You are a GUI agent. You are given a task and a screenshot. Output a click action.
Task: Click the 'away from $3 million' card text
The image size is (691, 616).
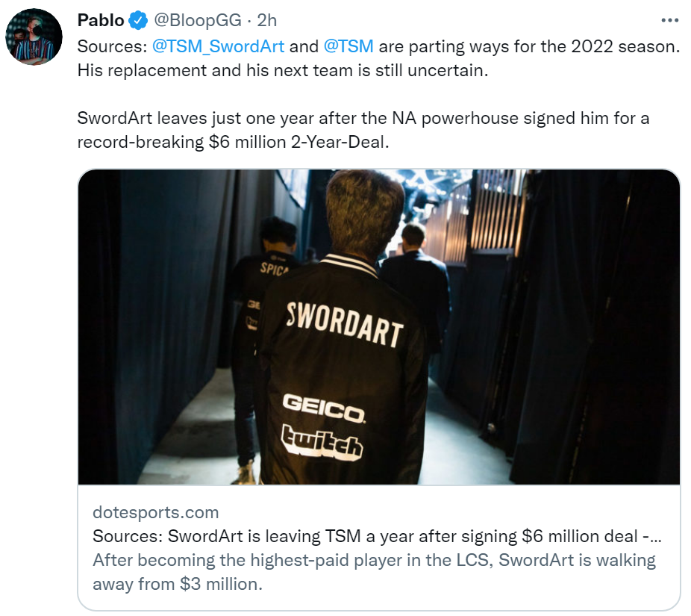coord(178,584)
